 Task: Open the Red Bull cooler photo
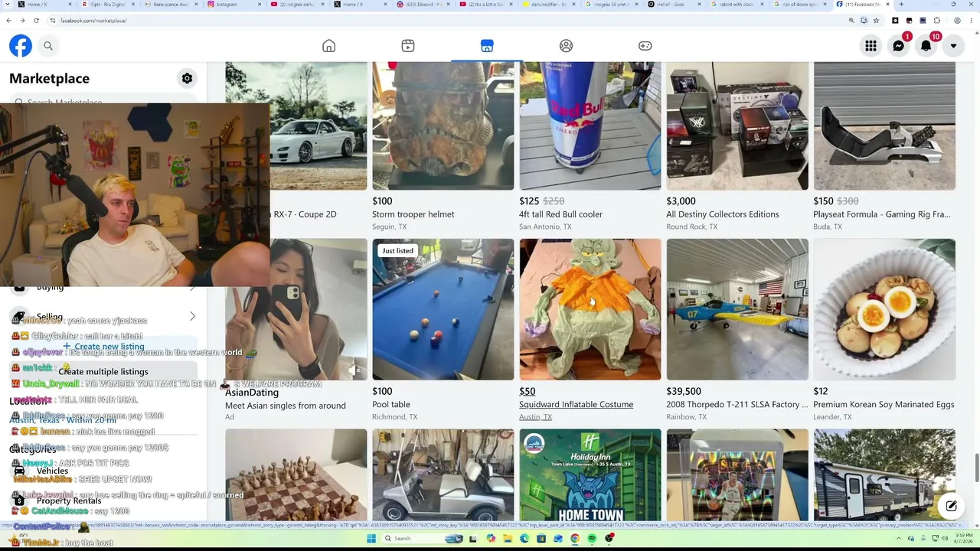(590, 126)
